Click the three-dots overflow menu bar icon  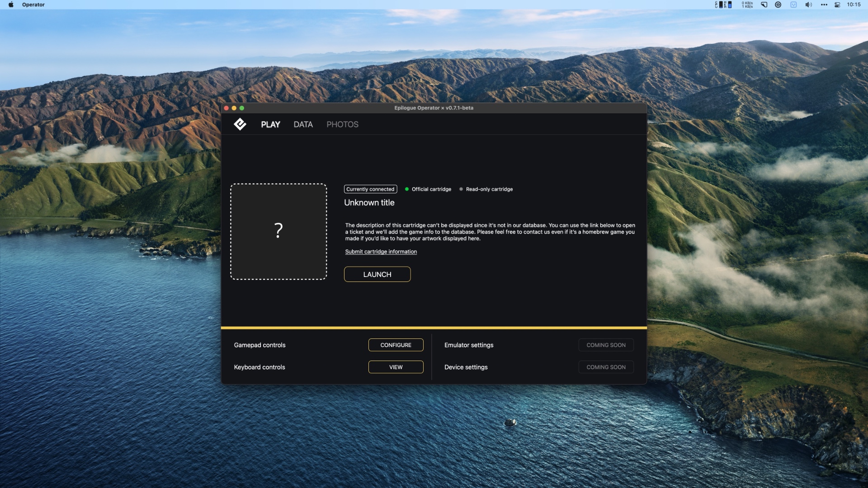click(824, 5)
